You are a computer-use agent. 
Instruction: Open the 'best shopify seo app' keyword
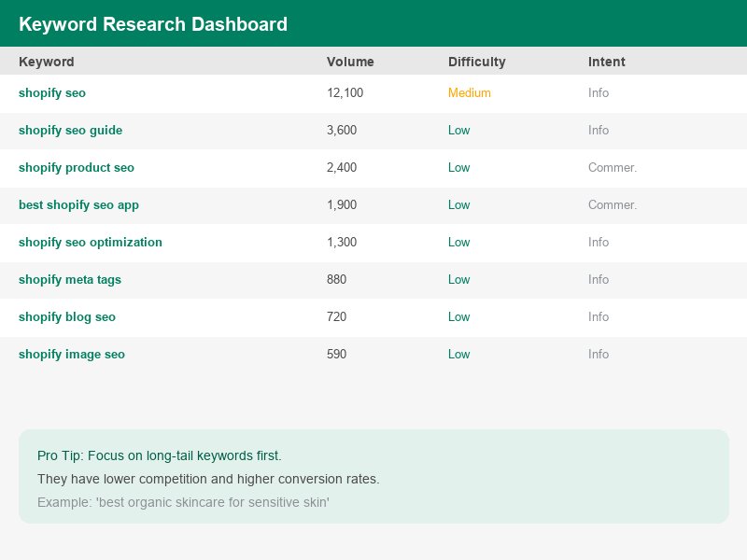click(78, 204)
